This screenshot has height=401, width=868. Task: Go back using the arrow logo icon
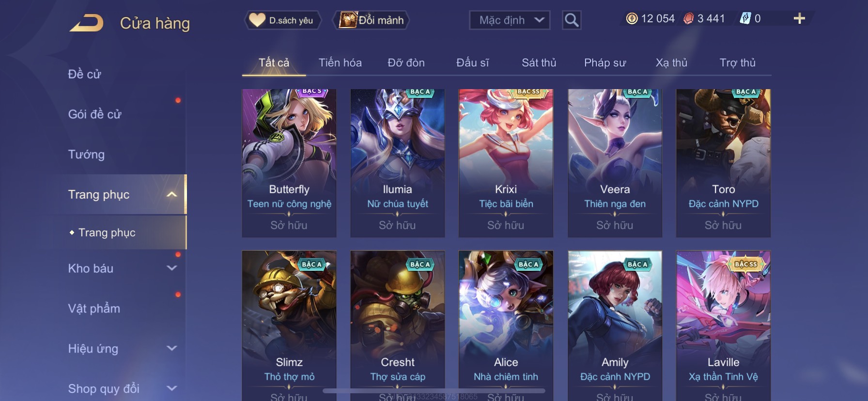86,23
